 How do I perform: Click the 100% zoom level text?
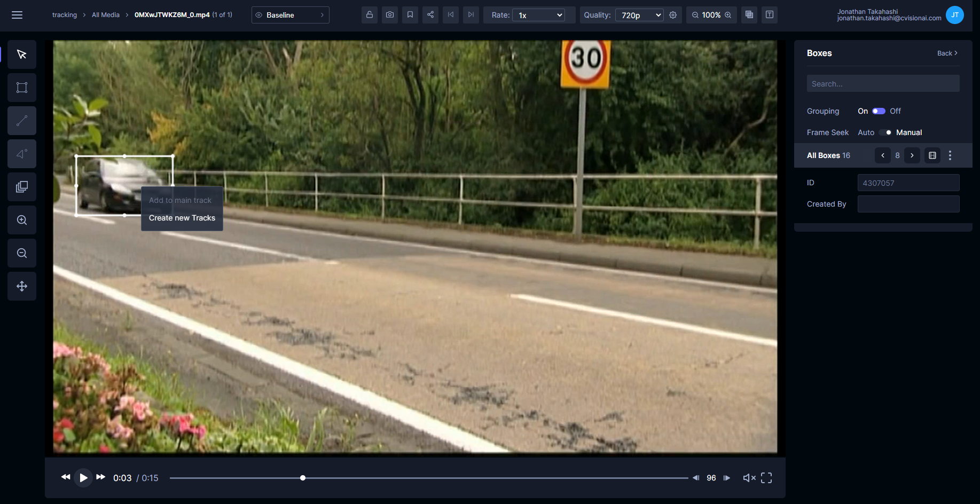pyautogui.click(x=711, y=15)
